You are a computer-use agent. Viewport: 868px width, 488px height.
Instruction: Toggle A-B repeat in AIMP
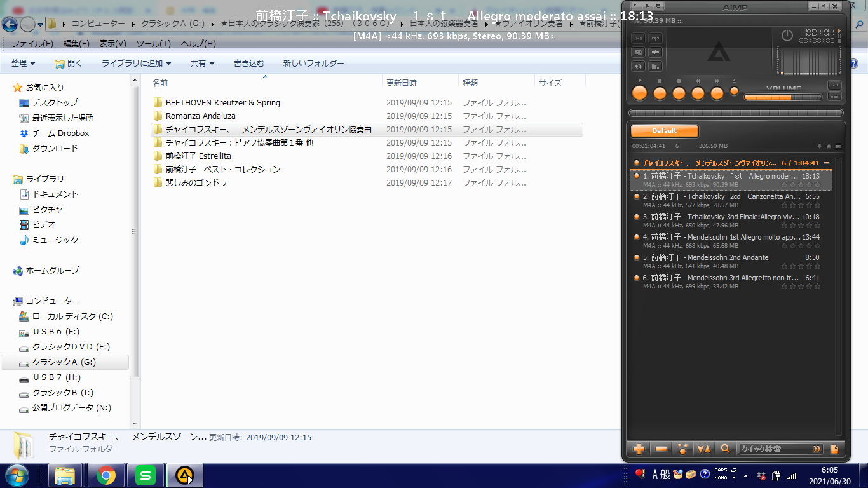(639, 38)
